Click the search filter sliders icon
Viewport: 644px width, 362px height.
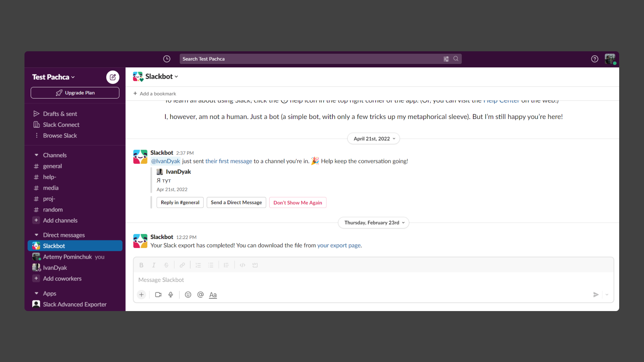[x=446, y=59]
